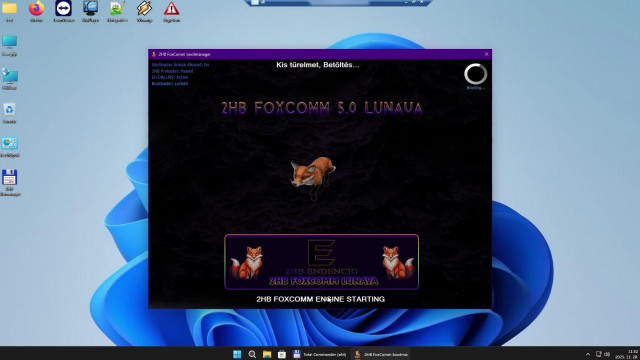
Task: Open the Recycle Bin desktop icon
Action: click(9, 110)
